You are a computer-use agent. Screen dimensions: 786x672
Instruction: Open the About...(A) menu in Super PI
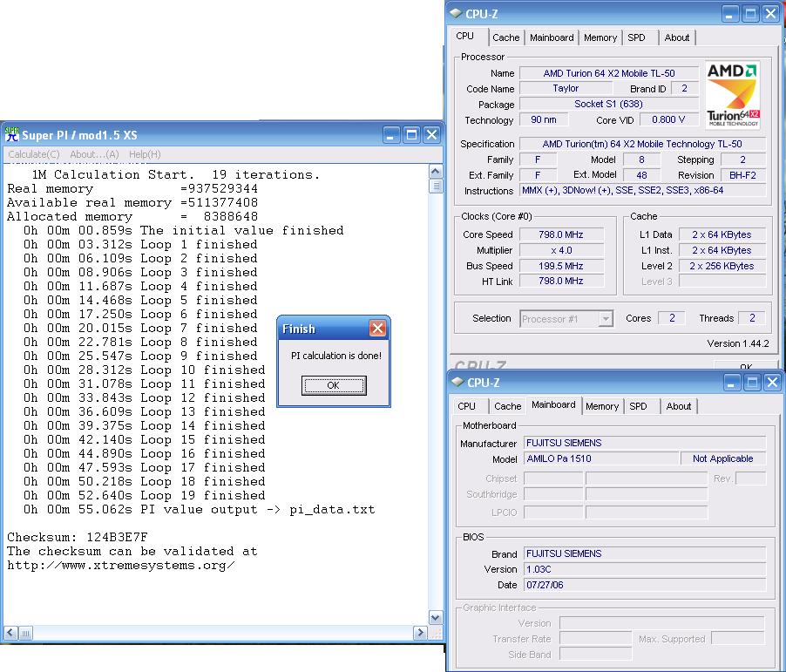[x=94, y=154]
